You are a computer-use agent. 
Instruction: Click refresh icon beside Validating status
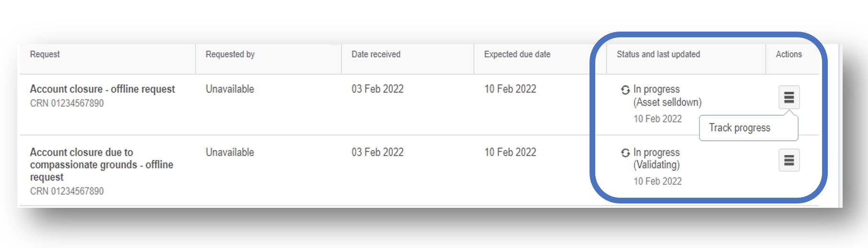pos(625,153)
